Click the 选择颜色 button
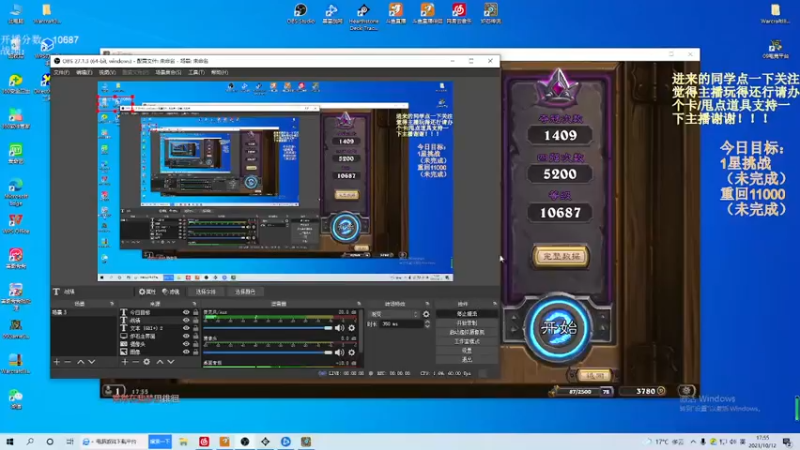800x450 pixels. pos(245,292)
